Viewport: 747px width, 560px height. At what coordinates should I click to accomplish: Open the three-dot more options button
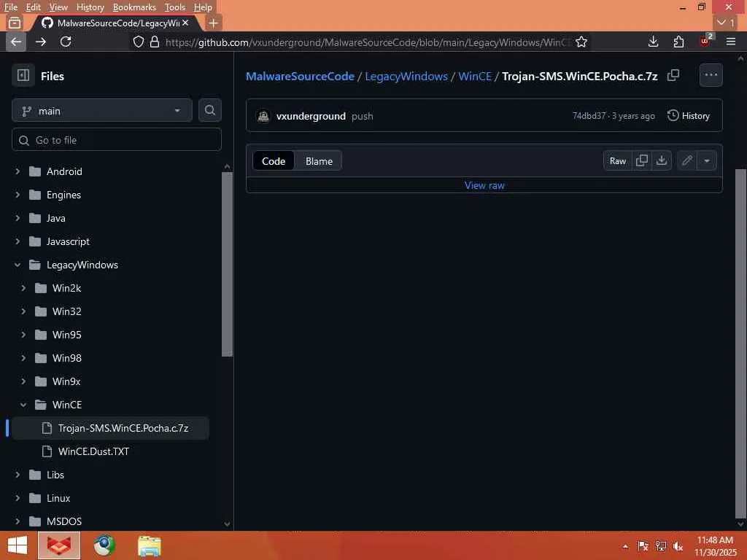(711, 75)
